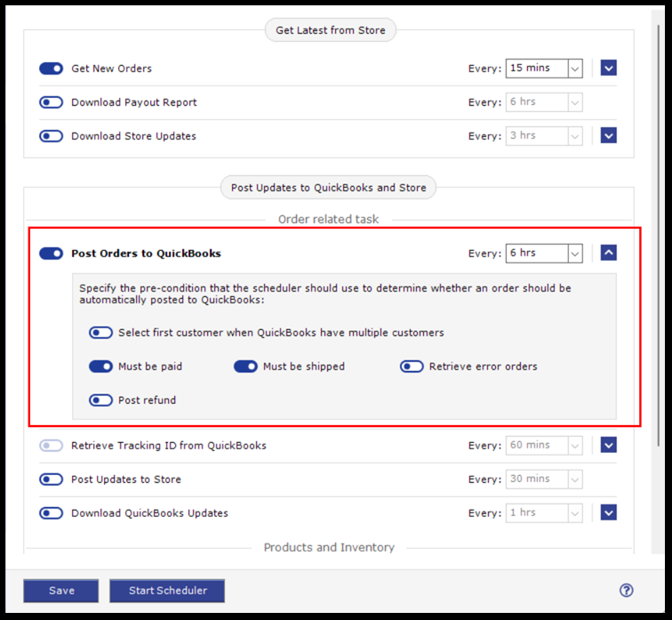This screenshot has height=620, width=672.
Task: Click the Save button
Action: coord(61,591)
